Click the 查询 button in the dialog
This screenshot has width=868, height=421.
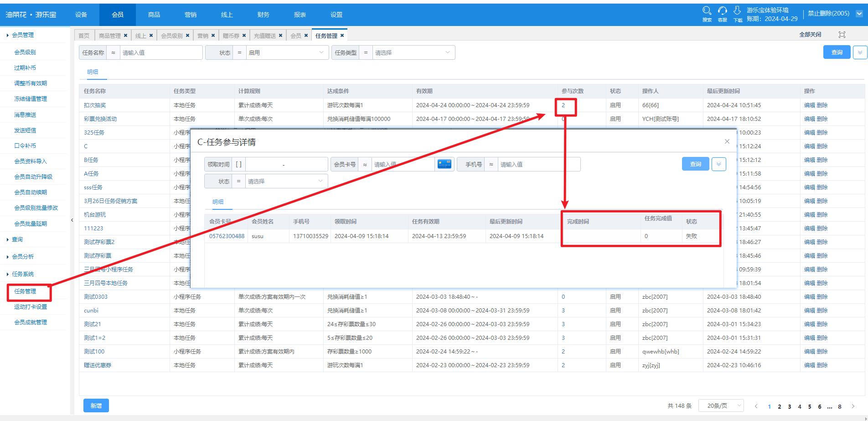pyautogui.click(x=696, y=164)
